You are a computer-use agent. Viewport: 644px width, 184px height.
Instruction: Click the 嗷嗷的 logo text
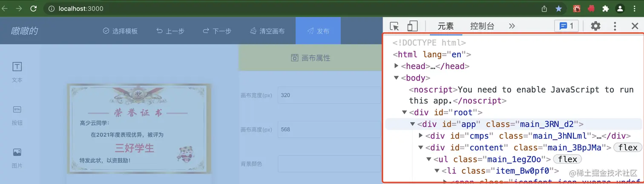[24, 31]
